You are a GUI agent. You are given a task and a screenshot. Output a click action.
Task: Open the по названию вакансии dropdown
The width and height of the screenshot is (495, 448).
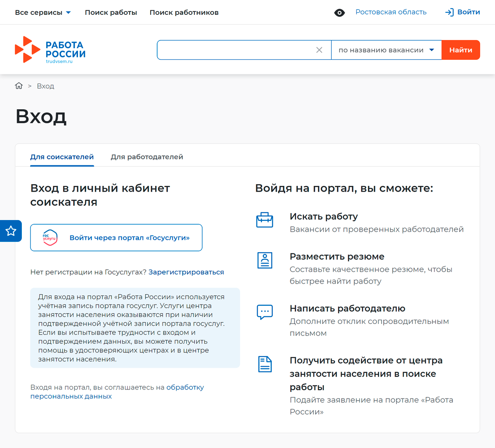pos(386,49)
